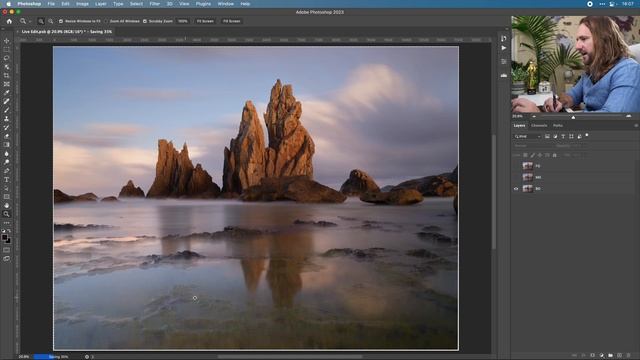Select the Rectangular Marquee tool
Image resolution: width=640 pixels, height=360 pixels.
point(7,49)
